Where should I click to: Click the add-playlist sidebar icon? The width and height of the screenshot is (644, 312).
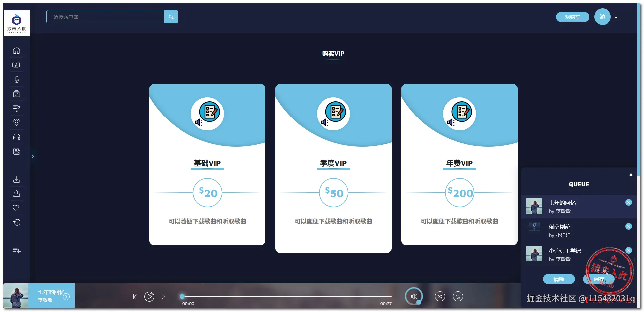(x=16, y=250)
